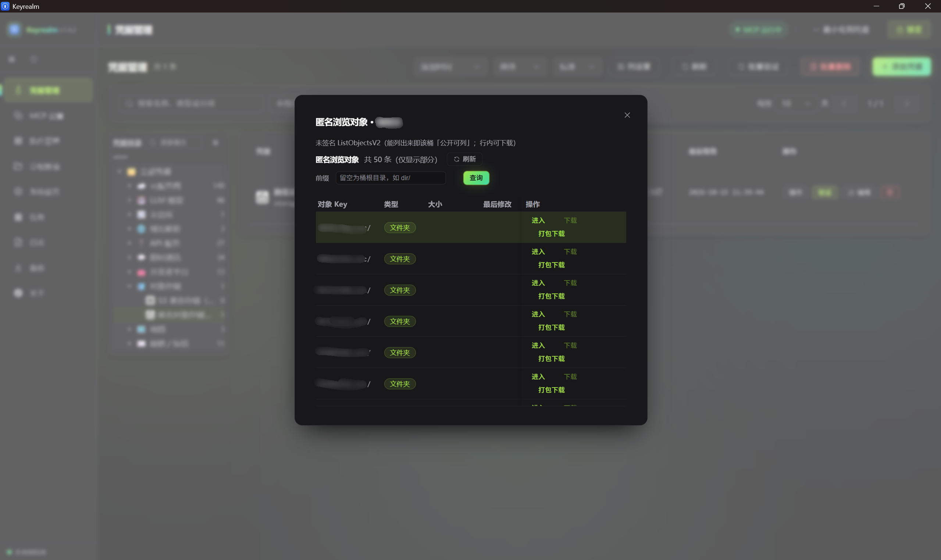Click 进入 in the second folder row
The height and width of the screenshot is (560, 941).
click(538, 252)
